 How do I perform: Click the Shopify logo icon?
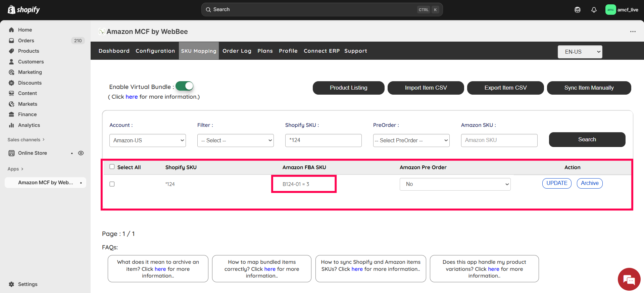[11, 10]
